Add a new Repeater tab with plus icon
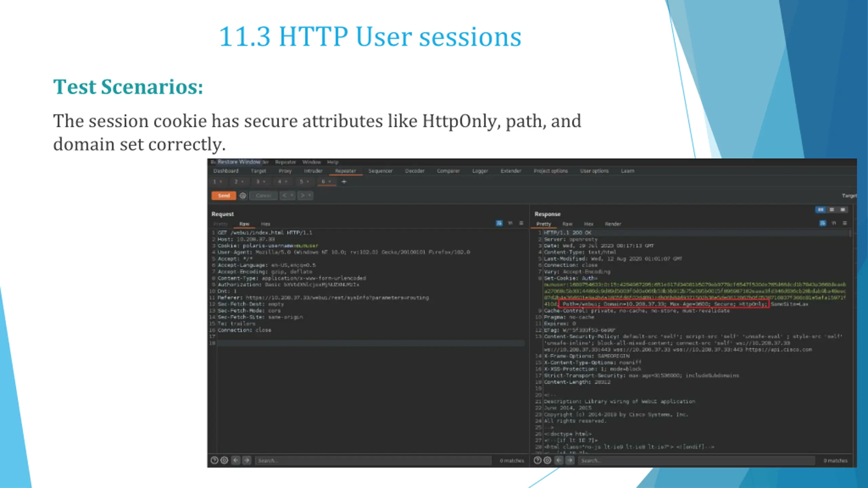The image size is (868, 488). pyautogui.click(x=344, y=182)
